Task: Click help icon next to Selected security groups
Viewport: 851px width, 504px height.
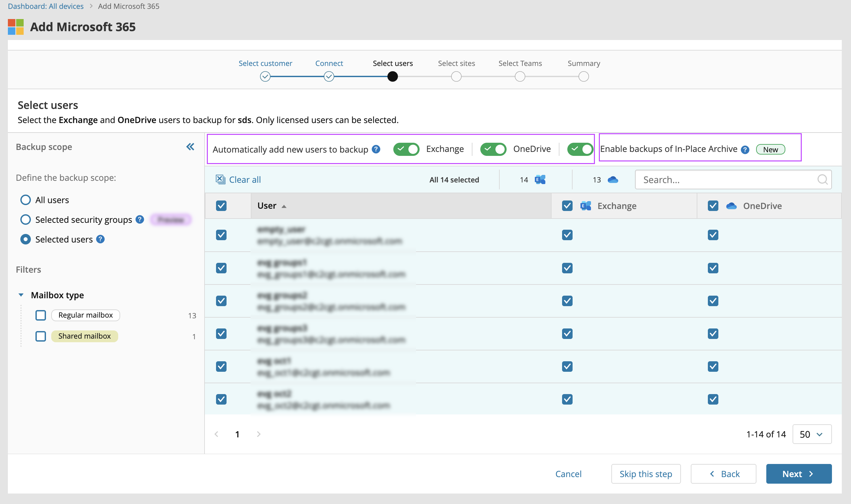Action: tap(140, 220)
